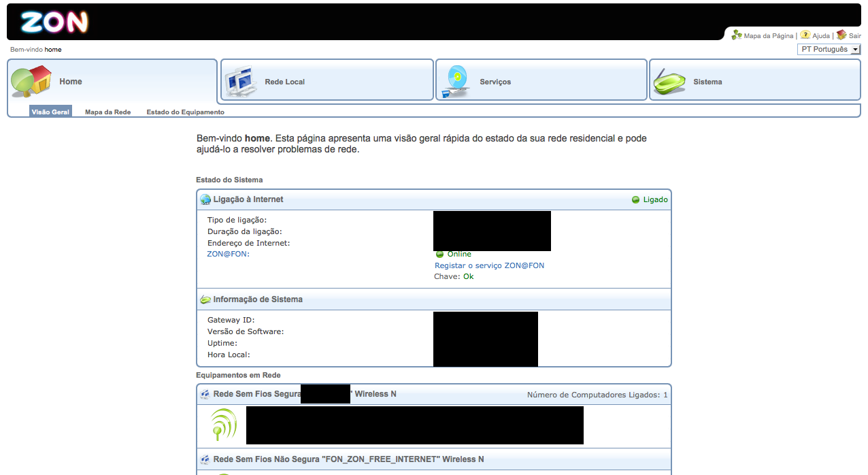The width and height of the screenshot is (868, 475).
Task: Switch to the Rede Local tab
Action: (x=327, y=80)
